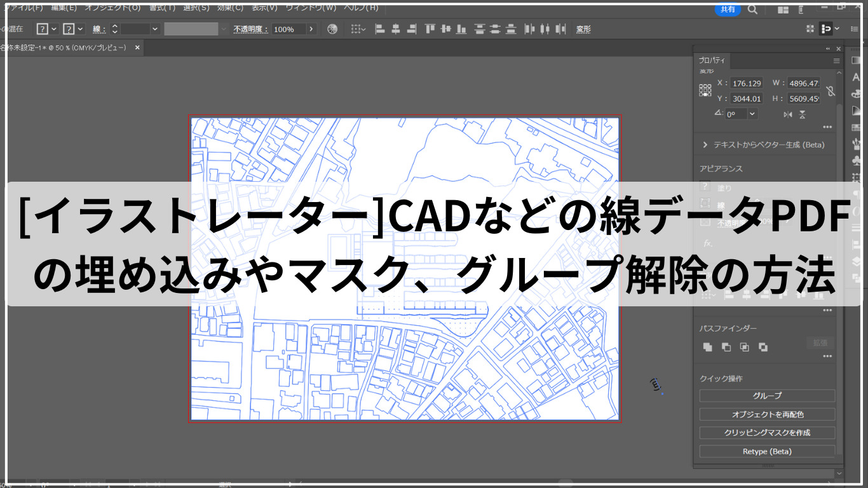Click the Pathfinder intersect icon

click(x=744, y=347)
